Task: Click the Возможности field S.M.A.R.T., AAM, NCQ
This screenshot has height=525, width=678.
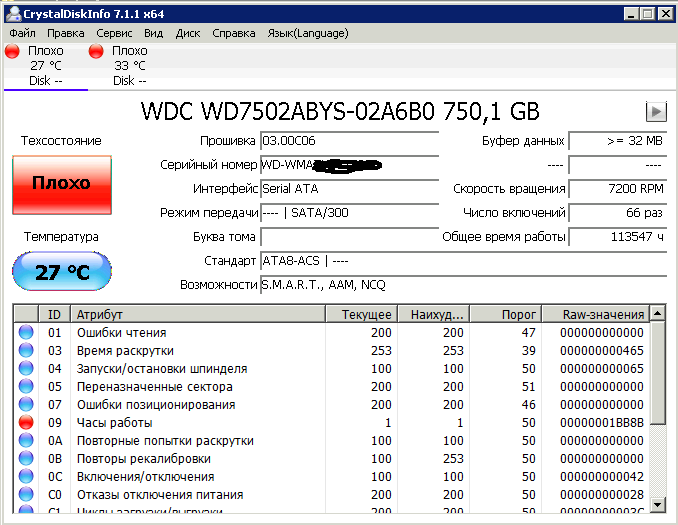Action: click(464, 285)
